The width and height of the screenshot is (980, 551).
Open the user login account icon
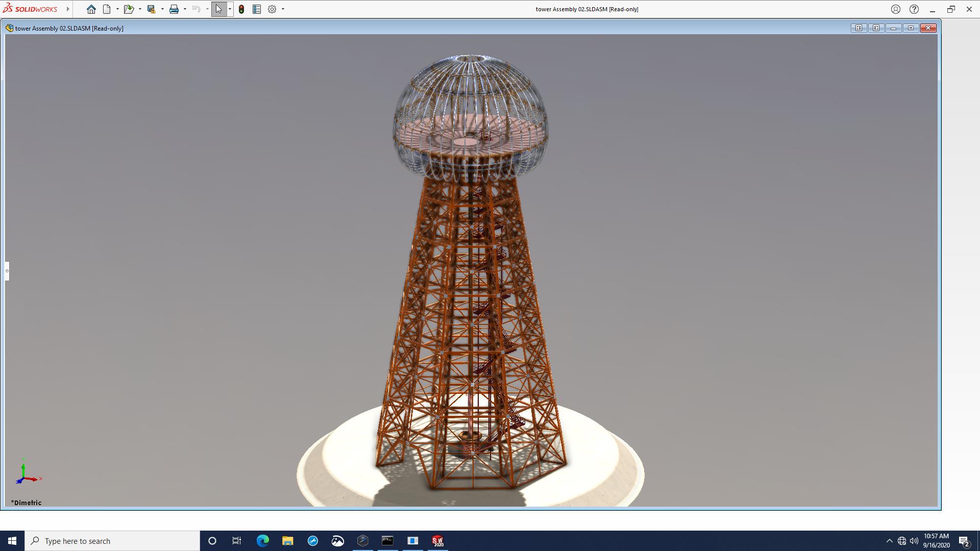[x=896, y=9]
